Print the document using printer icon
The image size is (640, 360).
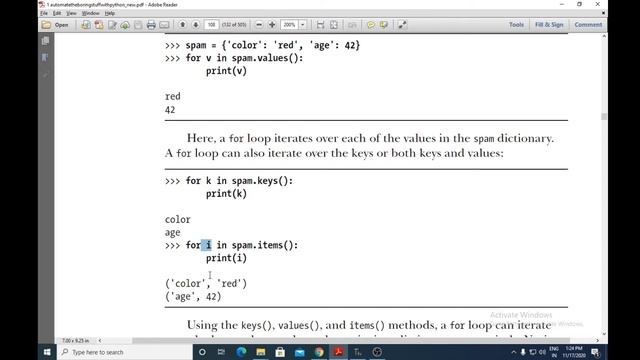151,25
